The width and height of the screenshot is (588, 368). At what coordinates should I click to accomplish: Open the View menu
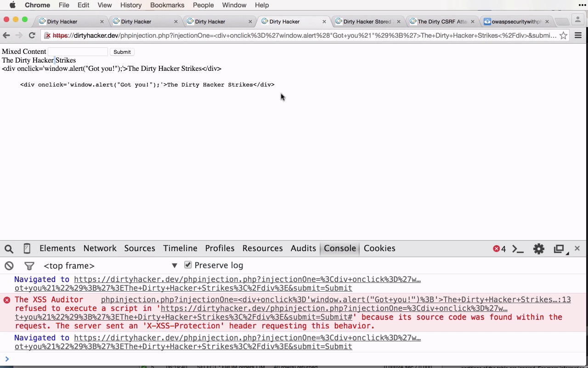click(x=105, y=5)
